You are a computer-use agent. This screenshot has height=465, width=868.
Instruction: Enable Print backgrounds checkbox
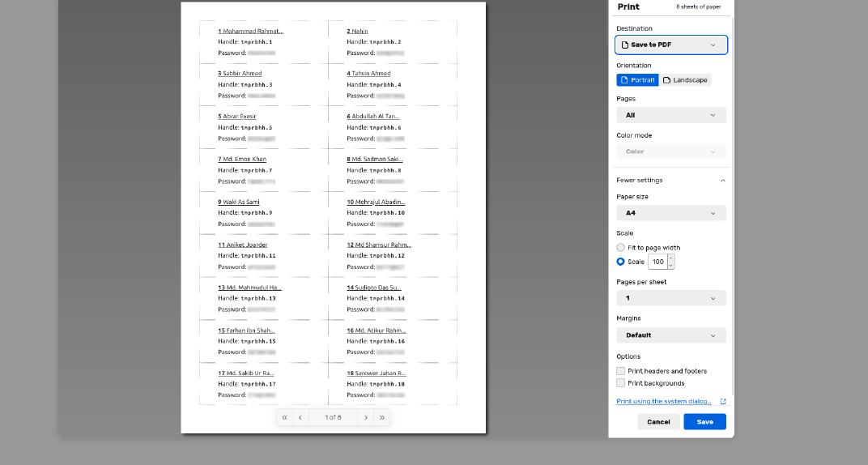tap(621, 383)
